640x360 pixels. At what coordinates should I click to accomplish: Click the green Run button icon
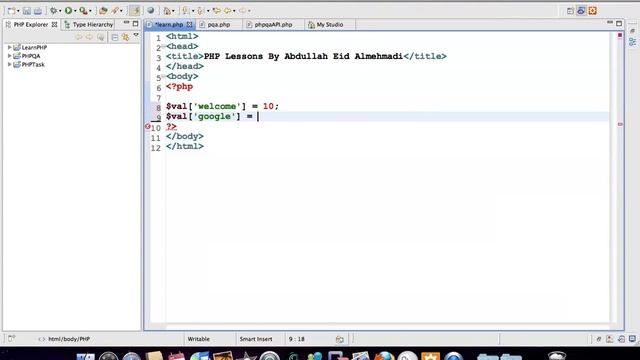tap(68, 11)
